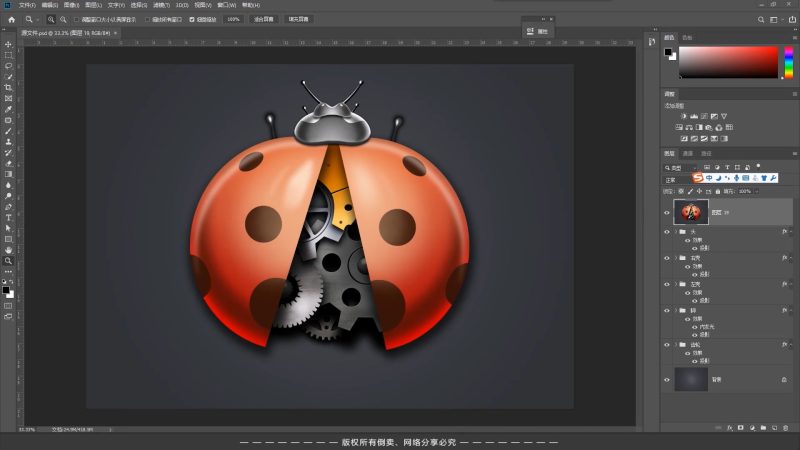
Task: Click the 填充屏幕 button in the options bar
Action: point(299,19)
